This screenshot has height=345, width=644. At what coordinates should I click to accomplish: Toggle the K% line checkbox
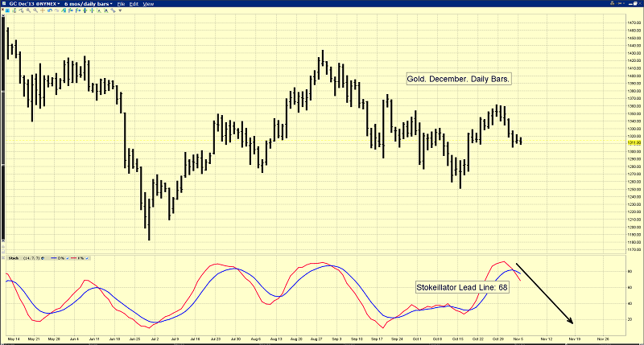coord(87,258)
